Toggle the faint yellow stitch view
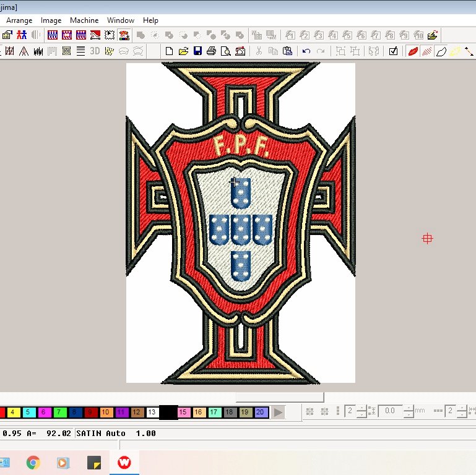 click(455, 51)
